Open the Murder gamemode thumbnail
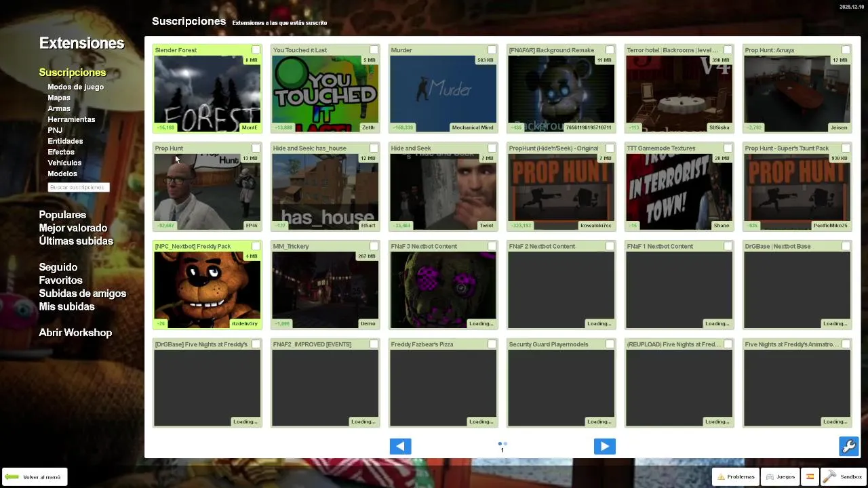 (443, 94)
